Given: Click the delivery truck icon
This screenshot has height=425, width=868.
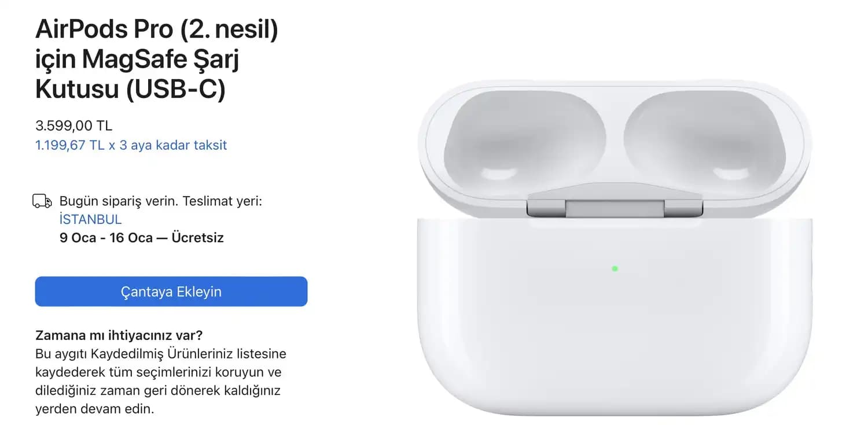Looking at the screenshot, I should (x=42, y=202).
